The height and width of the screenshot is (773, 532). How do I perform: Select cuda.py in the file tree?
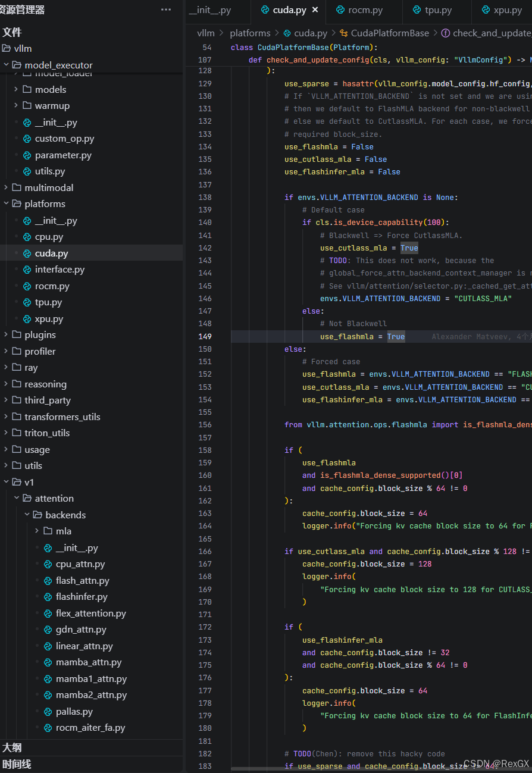click(51, 253)
